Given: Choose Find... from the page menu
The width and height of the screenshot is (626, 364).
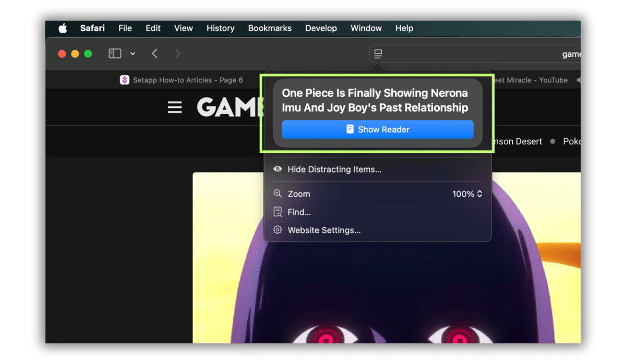Looking at the screenshot, I should [299, 212].
